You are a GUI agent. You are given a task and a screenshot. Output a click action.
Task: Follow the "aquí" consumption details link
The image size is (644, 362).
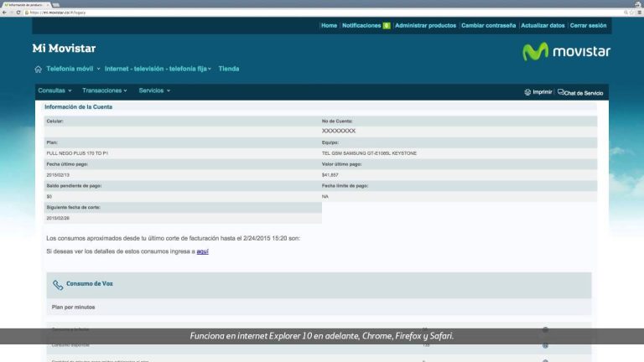(202, 251)
